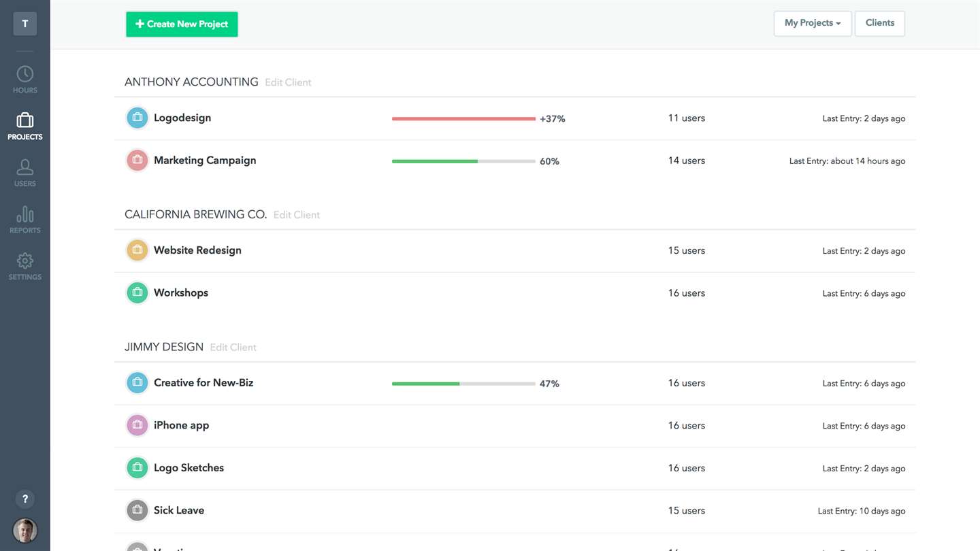Image resolution: width=980 pixels, height=551 pixels.
Task: Open the user profile avatar photo
Action: 25,531
